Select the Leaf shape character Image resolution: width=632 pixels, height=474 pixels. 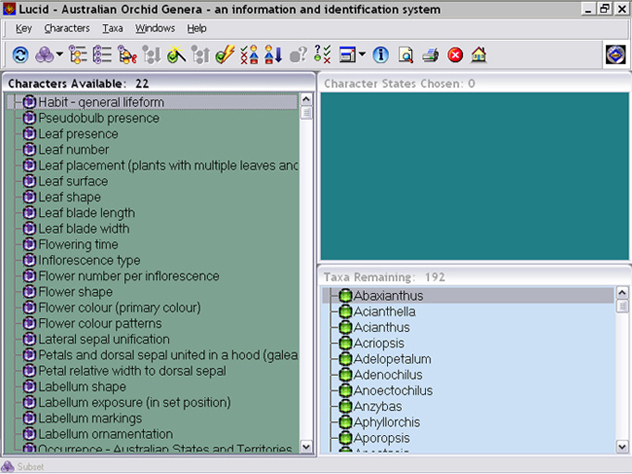coord(69,197)
